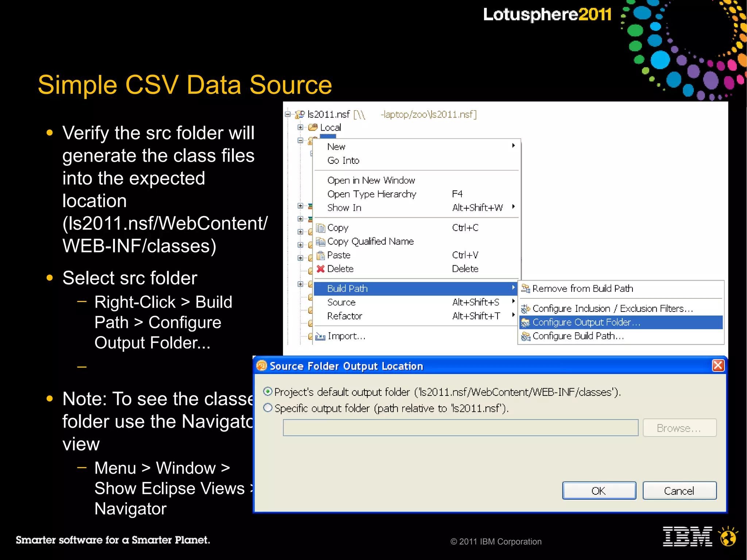Choose Open Type Hierarchy

tap(416, 194)
